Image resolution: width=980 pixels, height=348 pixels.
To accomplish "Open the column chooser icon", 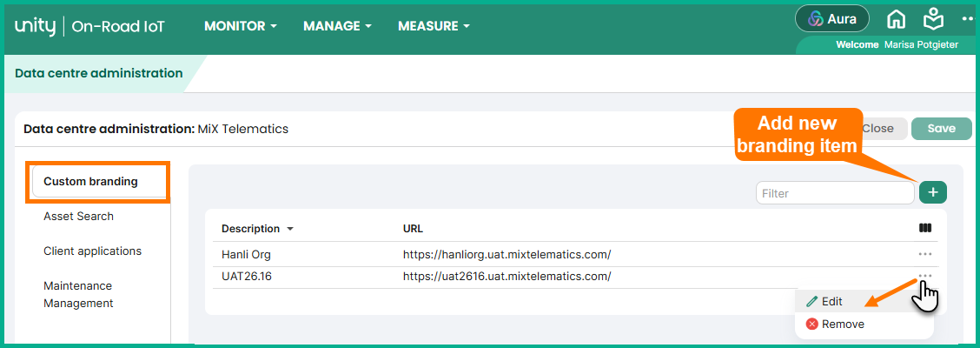I will coord(925,229).
